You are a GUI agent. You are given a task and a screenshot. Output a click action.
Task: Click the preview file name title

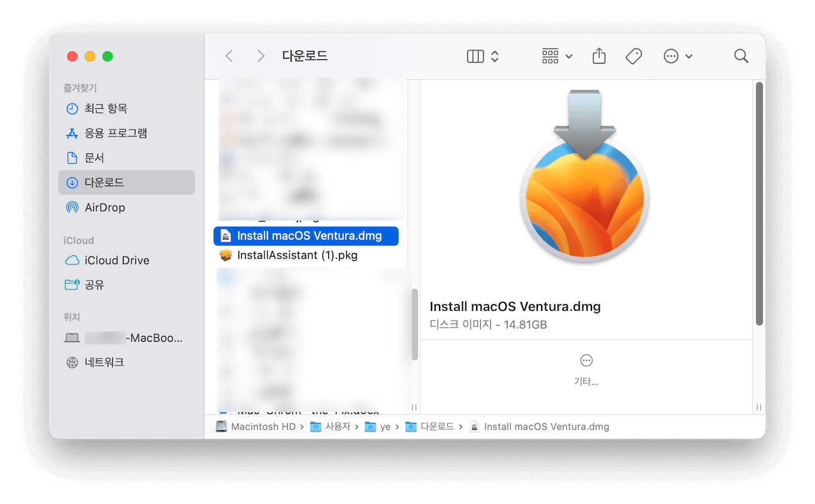pyautogui.click(x=515, y=306)
